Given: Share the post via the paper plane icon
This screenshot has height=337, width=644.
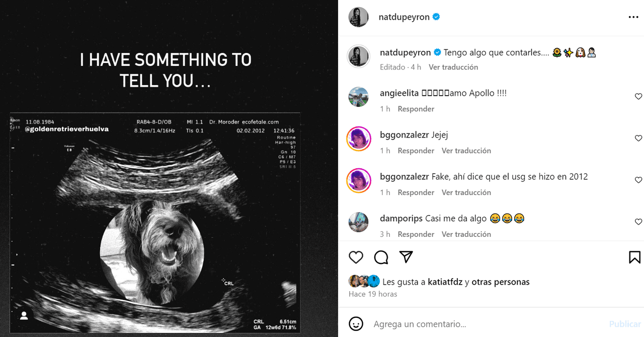Looking at the screenshot, I should coord(406,257).
